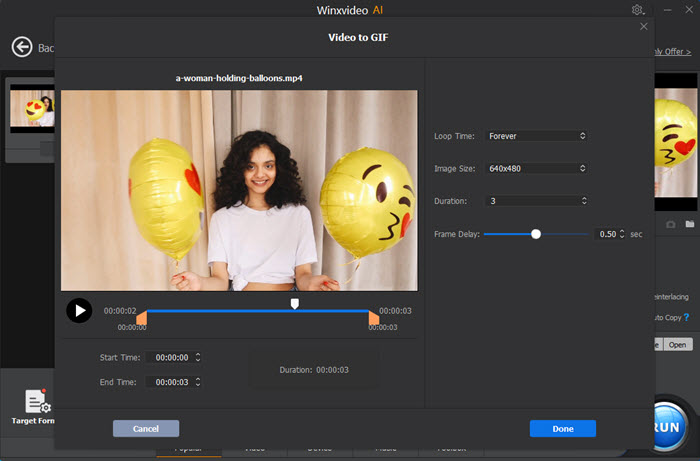Open the Image Size dropdown
The height and width of the screenshot is (461, 700).
536,169
